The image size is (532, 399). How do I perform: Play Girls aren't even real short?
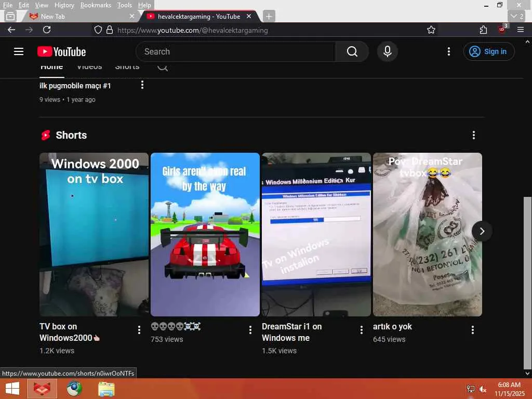click(x=205, y=234)
